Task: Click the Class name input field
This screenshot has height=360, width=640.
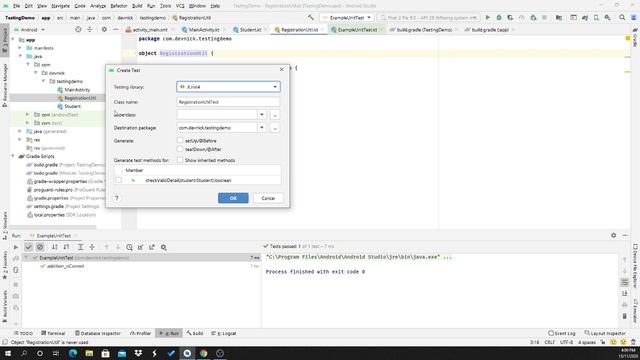Action: (229, 102)
